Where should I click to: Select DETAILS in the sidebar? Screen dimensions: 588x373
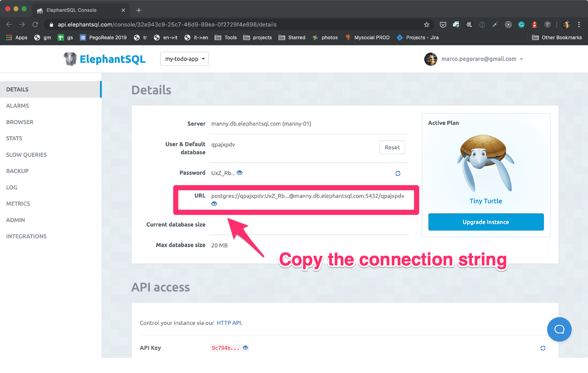point(51,89)
